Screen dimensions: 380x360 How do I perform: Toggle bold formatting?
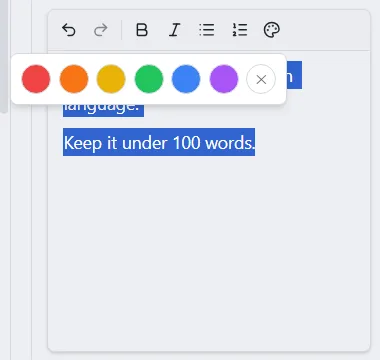click(x=142, y=30)
